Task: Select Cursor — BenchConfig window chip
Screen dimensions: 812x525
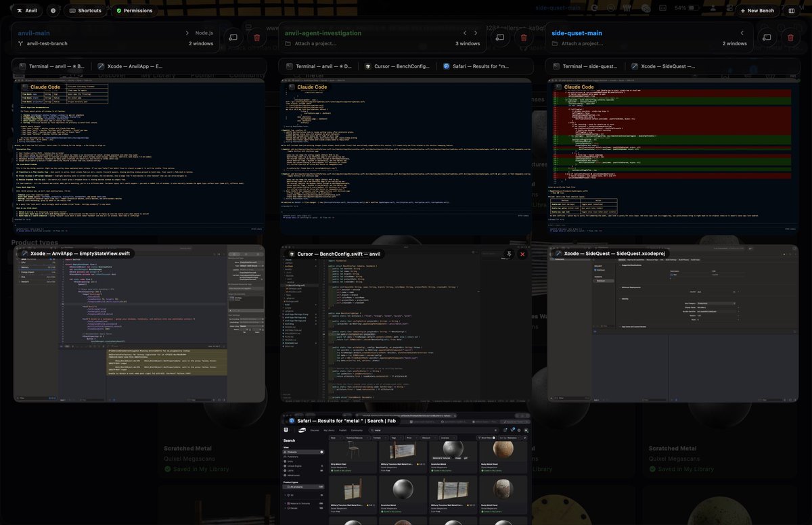Action: [x=397, y=66]
